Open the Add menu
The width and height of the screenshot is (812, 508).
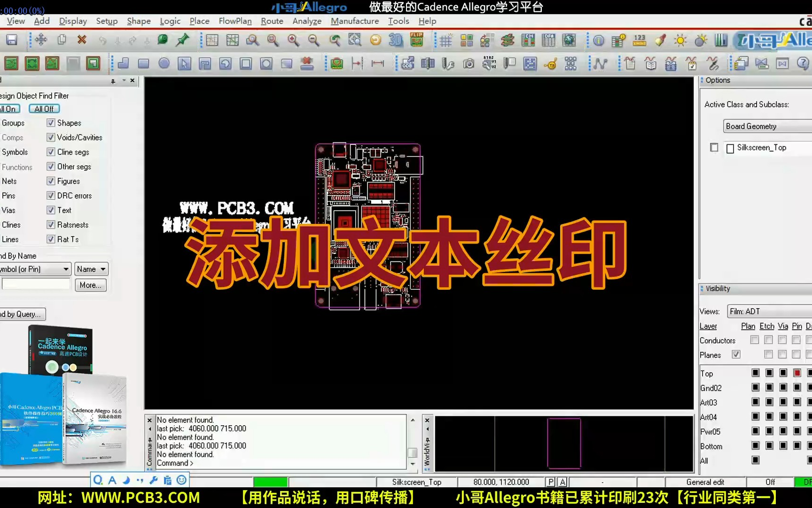42,21
